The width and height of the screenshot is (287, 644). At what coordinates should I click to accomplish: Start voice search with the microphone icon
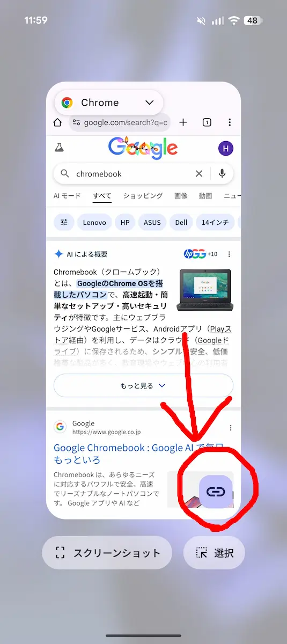coord(222,173)
